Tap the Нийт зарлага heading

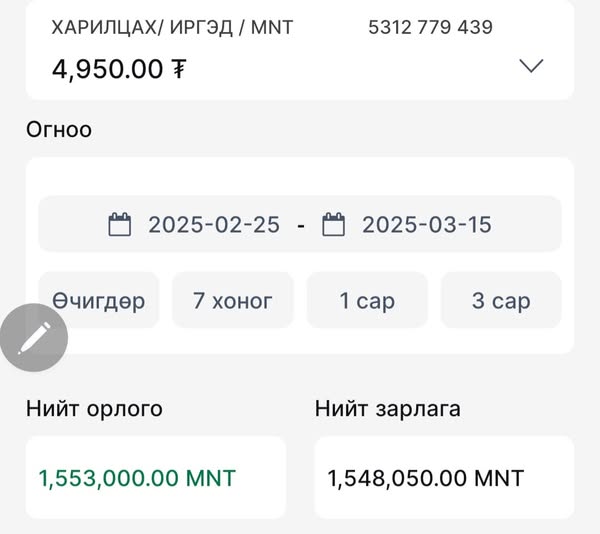pyautogui.click(x=388, y=409)
